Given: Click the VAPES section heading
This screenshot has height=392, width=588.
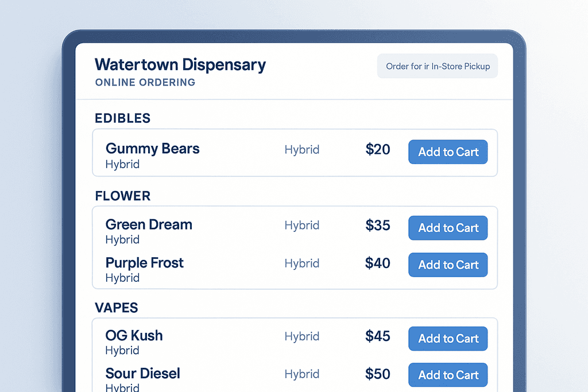Looking at the screenshot, I should click(x=117, y=308).
